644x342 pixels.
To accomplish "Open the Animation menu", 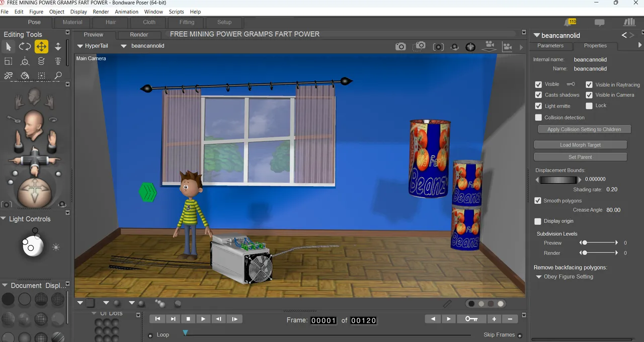I will point(126,12).
